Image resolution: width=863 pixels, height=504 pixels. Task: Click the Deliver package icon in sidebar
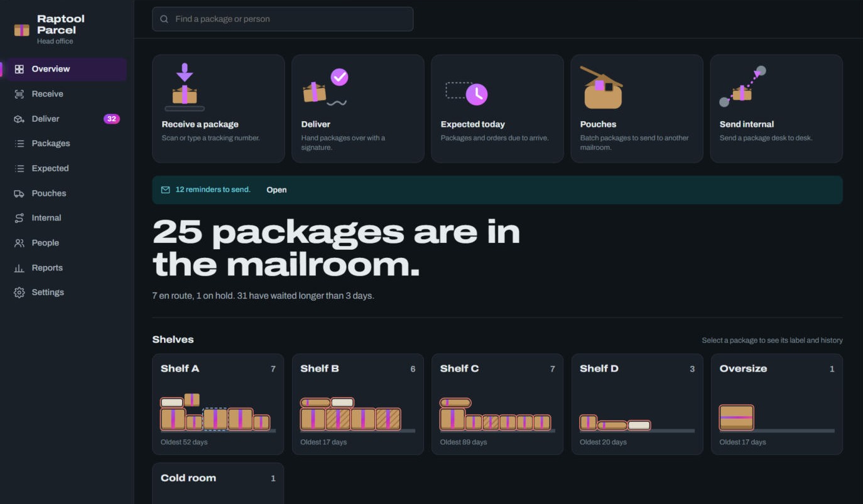19,119
